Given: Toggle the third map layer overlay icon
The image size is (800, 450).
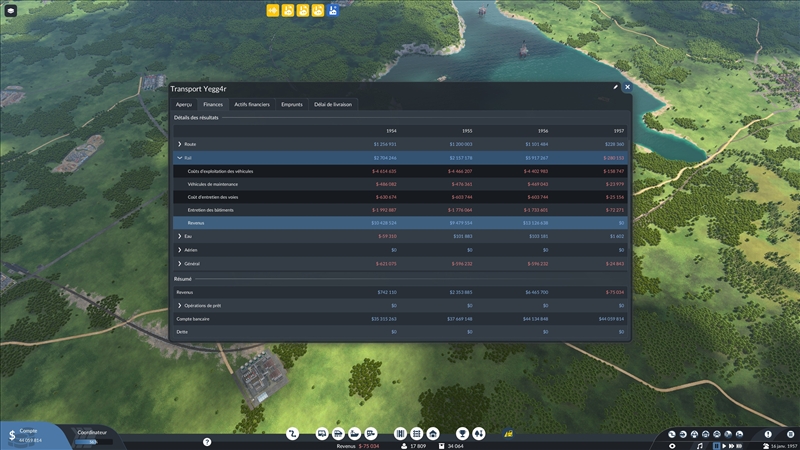Looking at the screenshot, I should click(x=694, y=434).
